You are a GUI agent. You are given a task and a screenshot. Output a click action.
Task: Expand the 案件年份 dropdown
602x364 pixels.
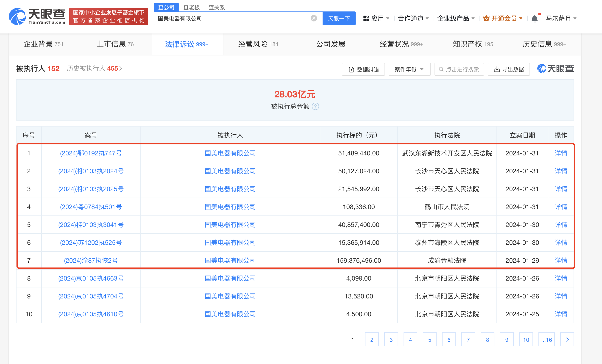point(409,69)
